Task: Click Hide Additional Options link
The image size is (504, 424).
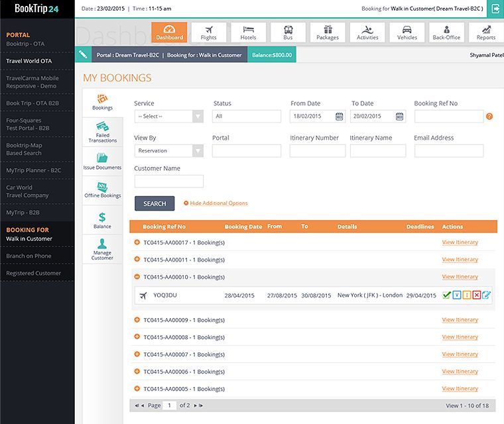Action: [x=219, y=203]
